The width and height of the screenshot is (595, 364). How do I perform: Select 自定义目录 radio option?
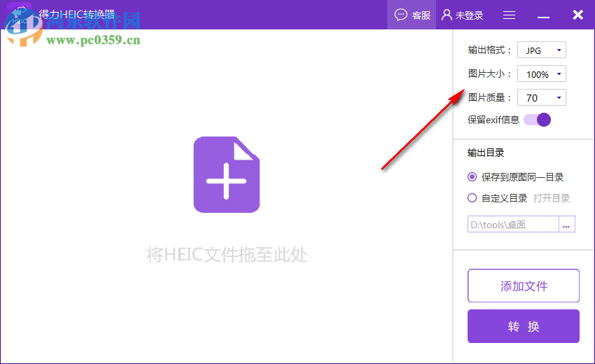click(x=472, y=198)
